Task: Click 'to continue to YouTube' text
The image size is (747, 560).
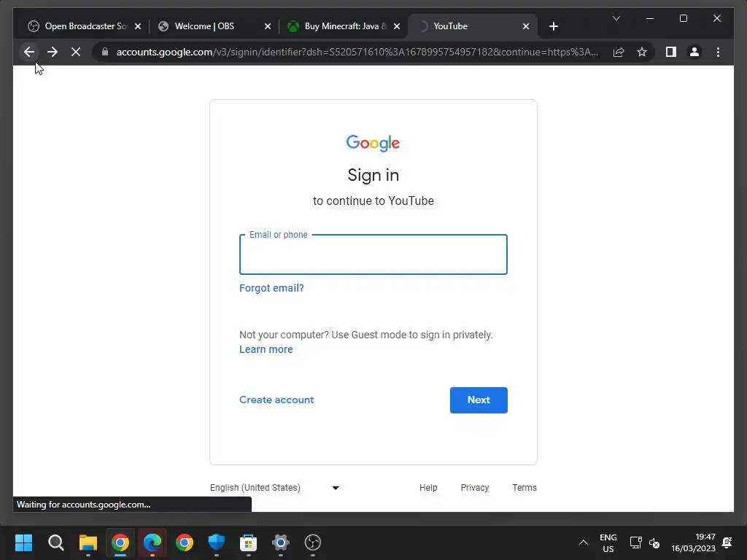Action: click(373, 201)
